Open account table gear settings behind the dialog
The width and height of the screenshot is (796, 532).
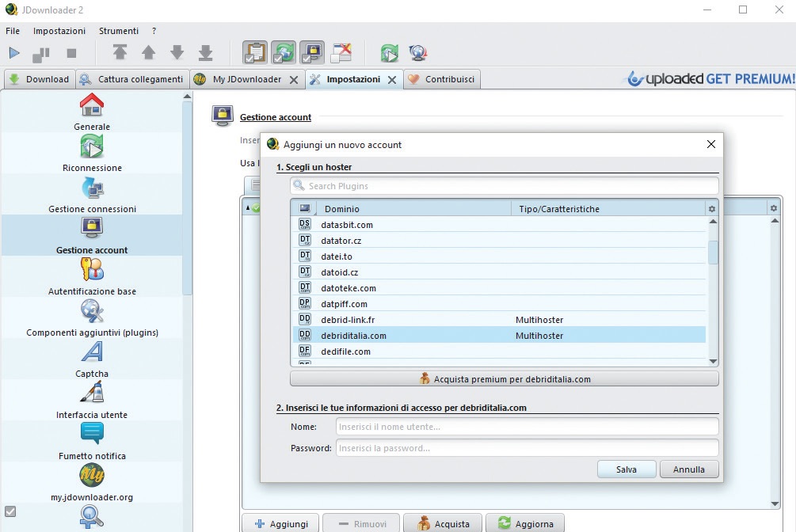(774, 208)
